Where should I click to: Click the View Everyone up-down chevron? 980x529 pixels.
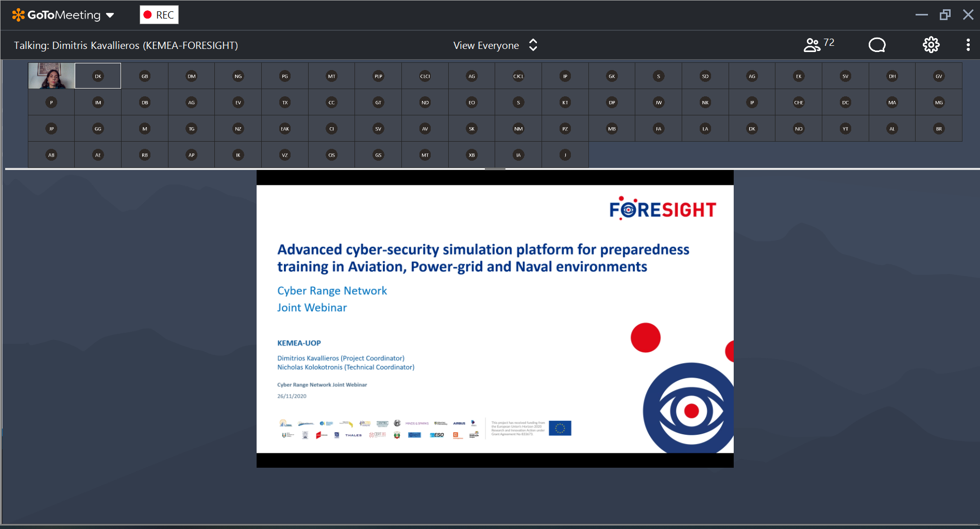(x=533, y=45)
